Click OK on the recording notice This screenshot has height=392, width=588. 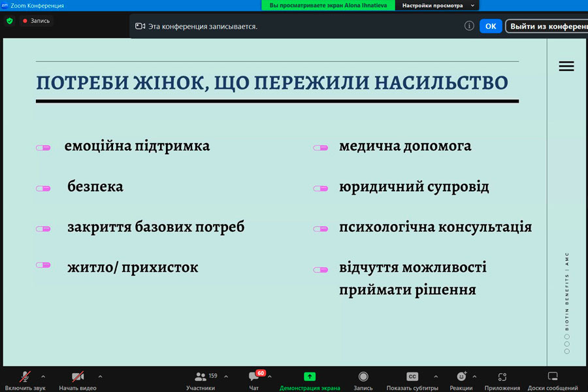491,26
